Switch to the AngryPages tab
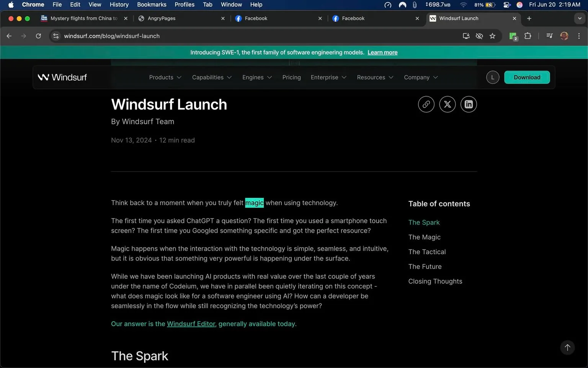Viewport: 588px width, 368px height. [x=162, y=18]
